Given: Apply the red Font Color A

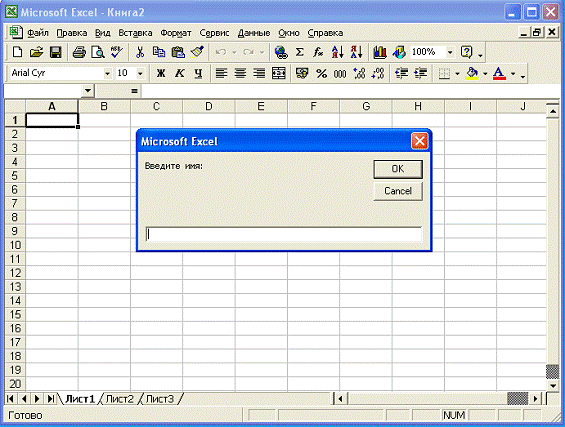Looking at the screenshot, I should pyautogui.click(x=499, y=74).
